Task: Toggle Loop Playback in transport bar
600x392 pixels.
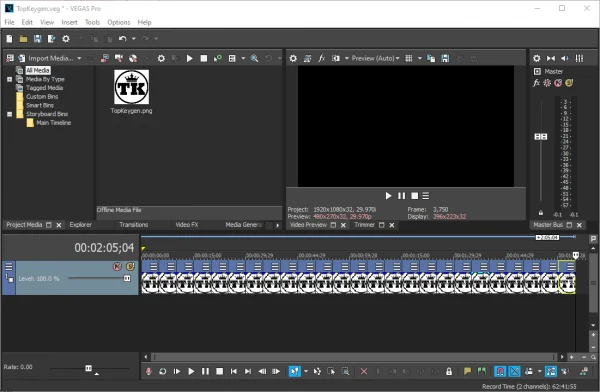Action: [x=163, y=371]
